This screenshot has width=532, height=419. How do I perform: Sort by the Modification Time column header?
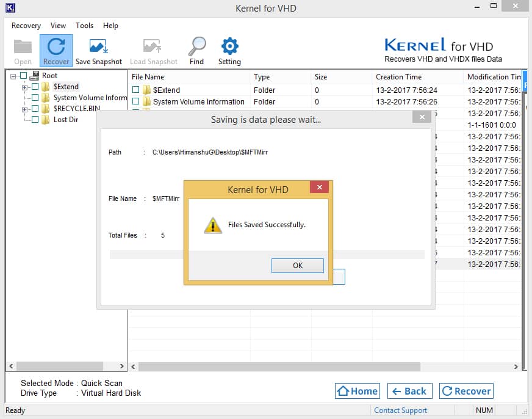[492, 77]
